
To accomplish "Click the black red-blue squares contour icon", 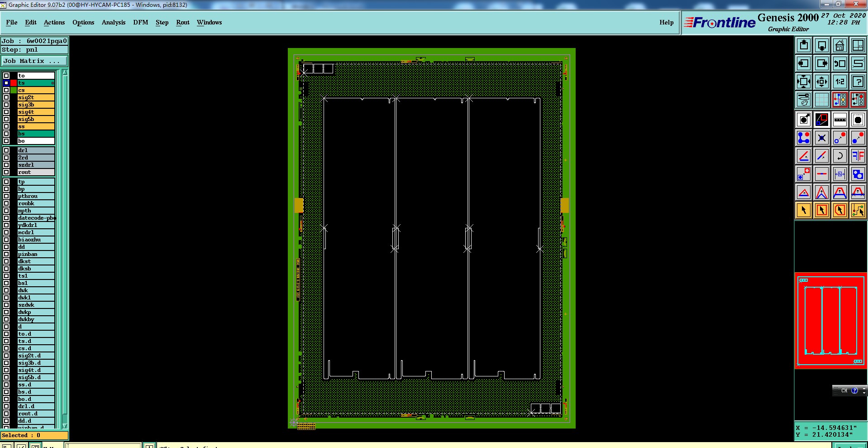I will [x=822, y=120].
